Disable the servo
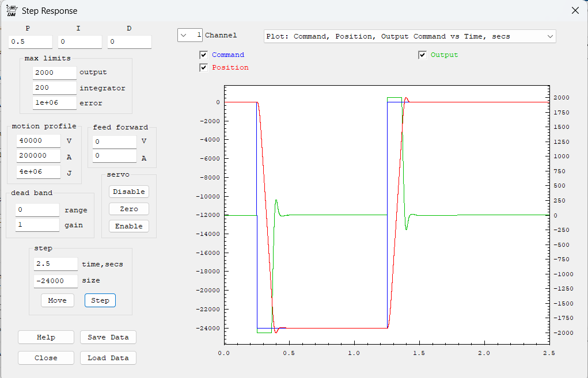This screenshot has height=378, width=588. [128, 192]
